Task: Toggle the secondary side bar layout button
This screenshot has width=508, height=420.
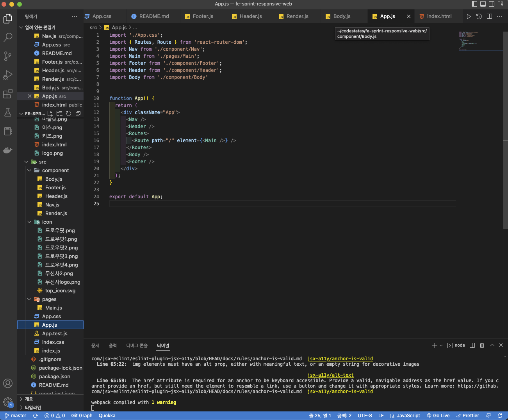Action: coord(492,4)
